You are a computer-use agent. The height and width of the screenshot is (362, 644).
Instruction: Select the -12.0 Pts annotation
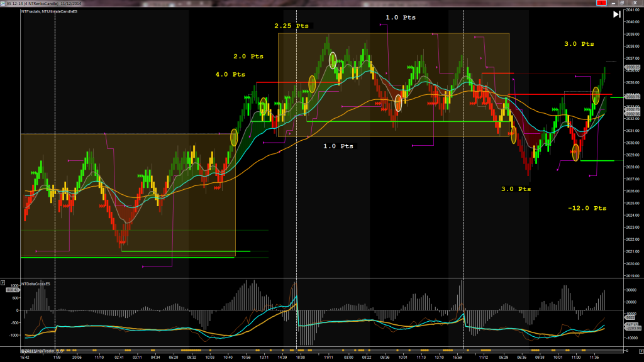pyautogui.click(x=587, y=208)
